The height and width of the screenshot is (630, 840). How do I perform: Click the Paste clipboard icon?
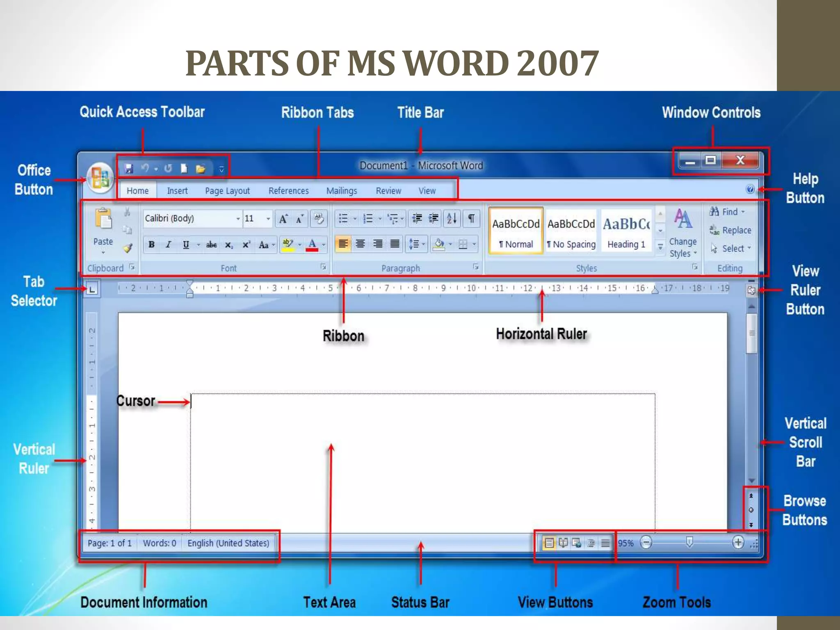(x=103, y=219)
